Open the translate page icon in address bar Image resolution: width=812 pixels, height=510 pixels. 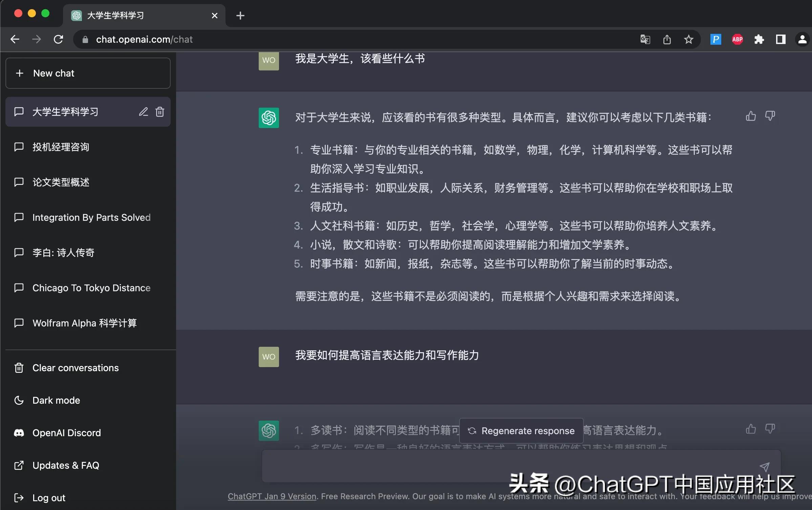645,39
